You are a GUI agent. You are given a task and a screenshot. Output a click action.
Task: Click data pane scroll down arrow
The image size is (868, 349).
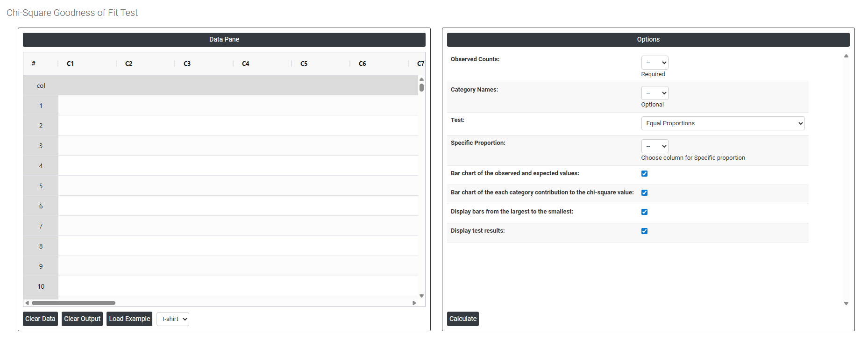[421, 296]
